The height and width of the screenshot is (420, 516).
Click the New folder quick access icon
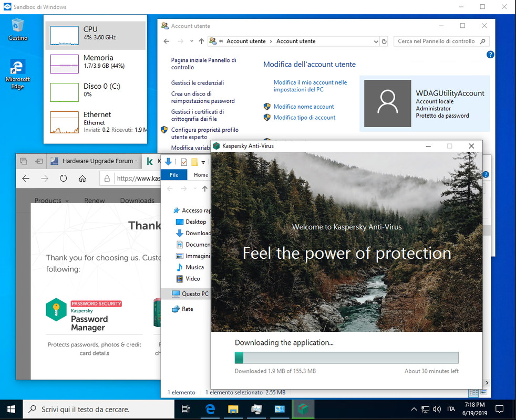coord(194,162)
